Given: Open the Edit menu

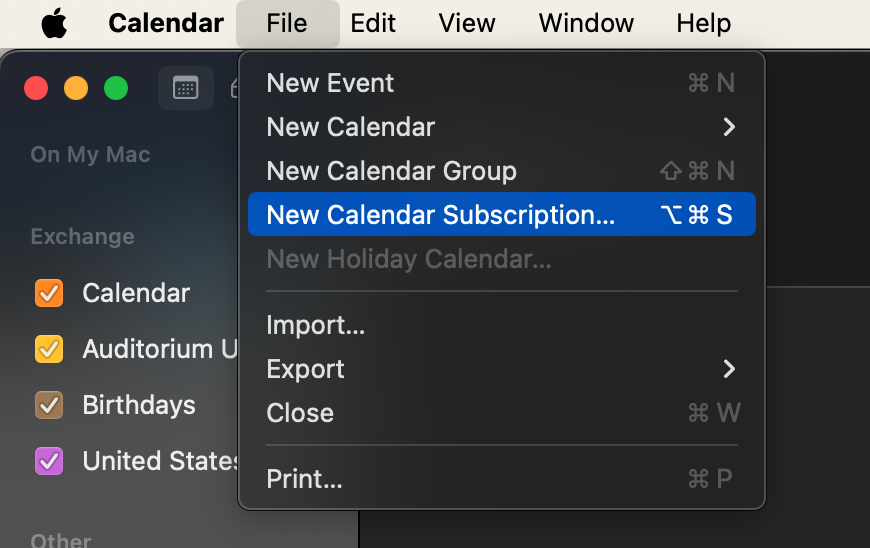Looking at the screenshot, I should click(373, 23).
